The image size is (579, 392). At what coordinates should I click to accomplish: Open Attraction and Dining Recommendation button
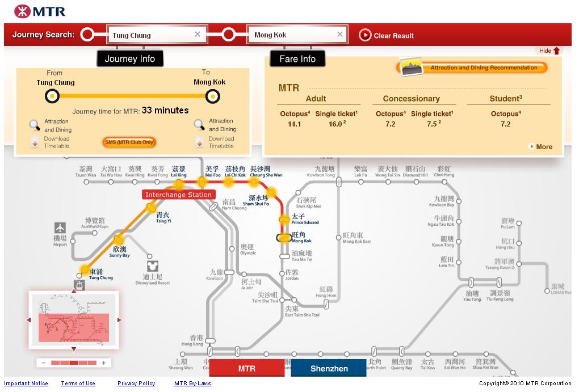point(472,68)
